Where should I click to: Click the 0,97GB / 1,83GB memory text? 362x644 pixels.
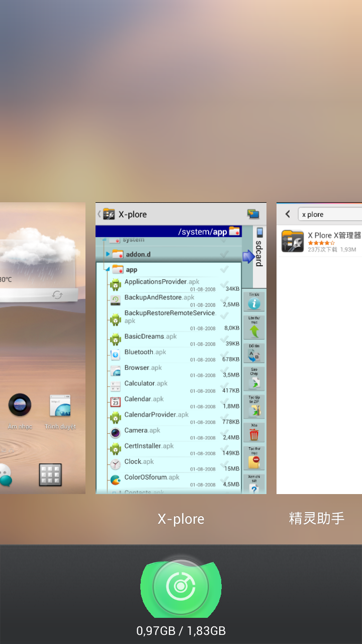[181, 630]
